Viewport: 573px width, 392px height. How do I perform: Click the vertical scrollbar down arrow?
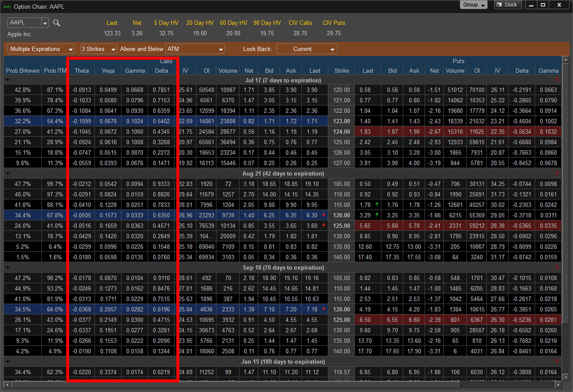(566, 377)
